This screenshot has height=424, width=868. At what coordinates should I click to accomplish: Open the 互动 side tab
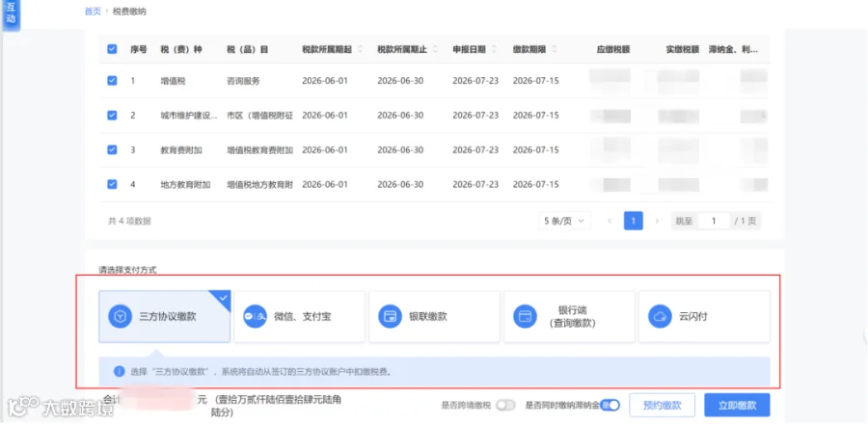tap(11, 15)
